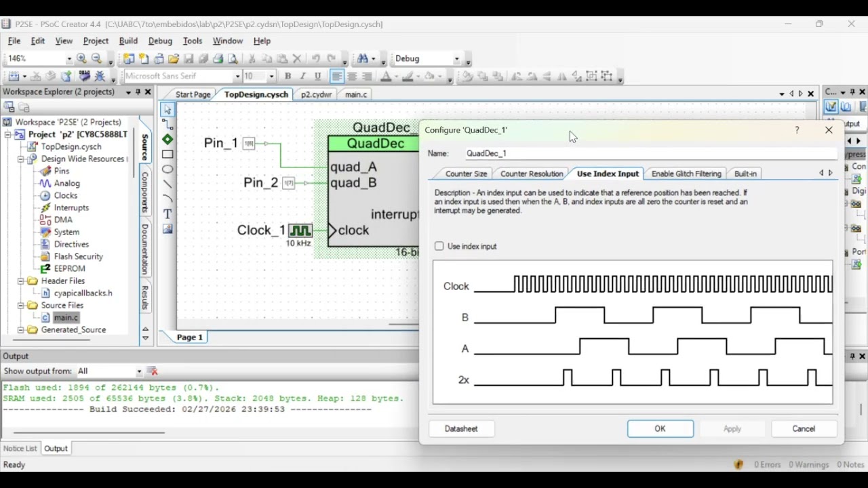Open the zoom level 146% dropdown
Viewport: 868px width, 488px height.
[68, 59]
